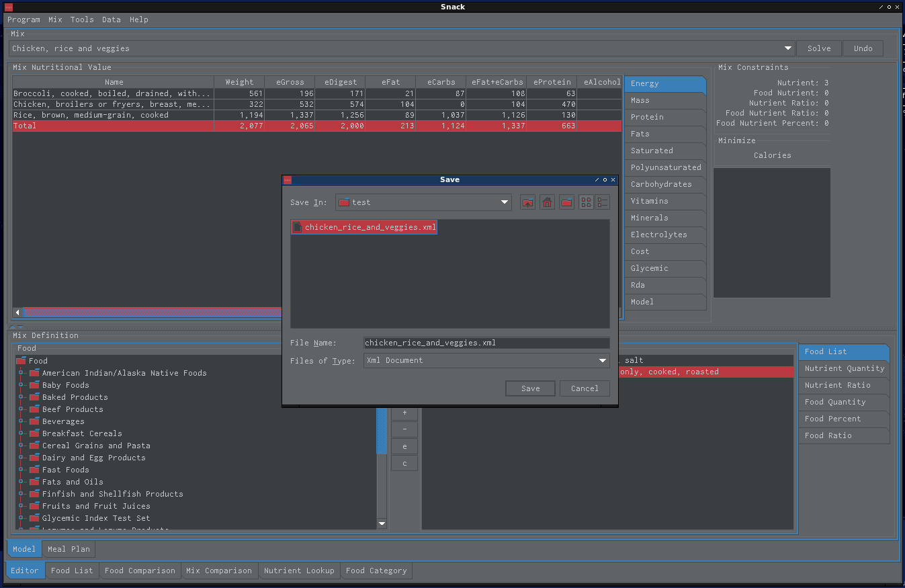This screenshot has height=588, width=905.
Task: Select the 'Rice, brown, medium-grain, cooked' row
Action: tap(317, 115)
